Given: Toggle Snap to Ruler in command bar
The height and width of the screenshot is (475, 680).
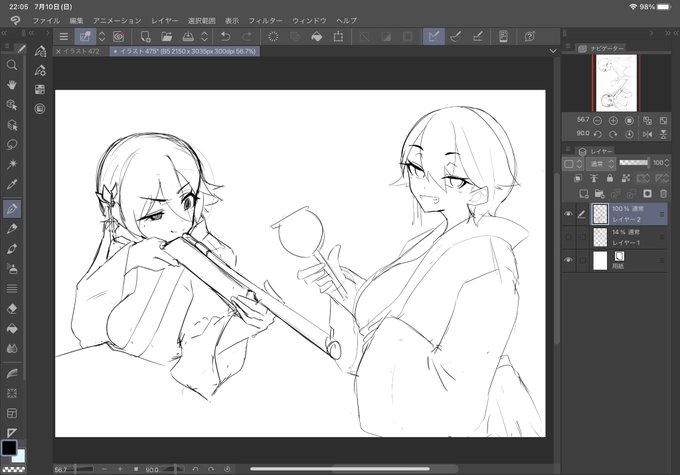Looking at the screenshot, I should 434,36.
